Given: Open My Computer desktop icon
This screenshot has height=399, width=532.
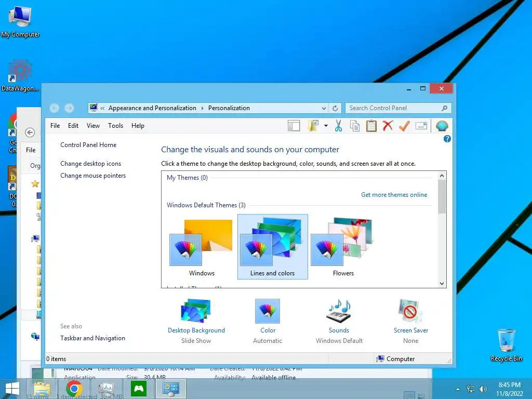Looking at the screenshot, I should [20, 21].
